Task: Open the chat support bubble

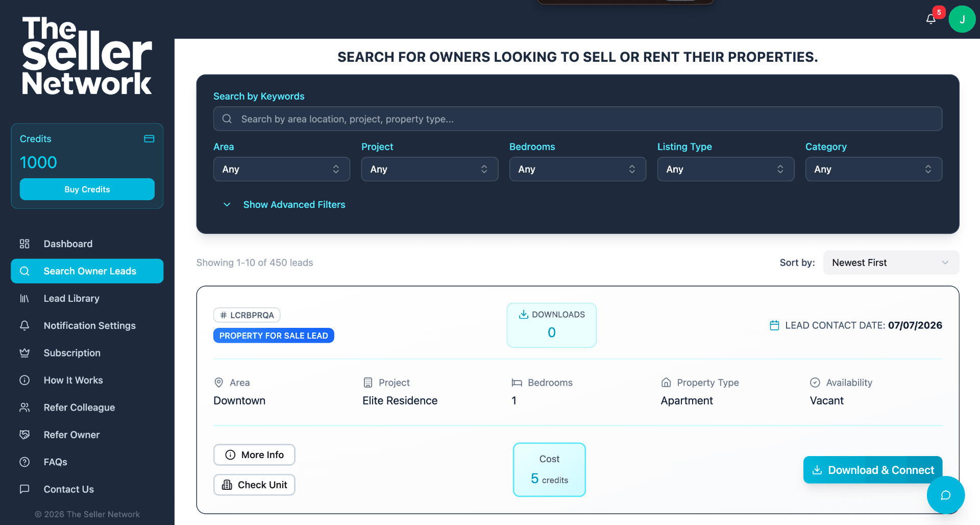Action: click(945, 495)
